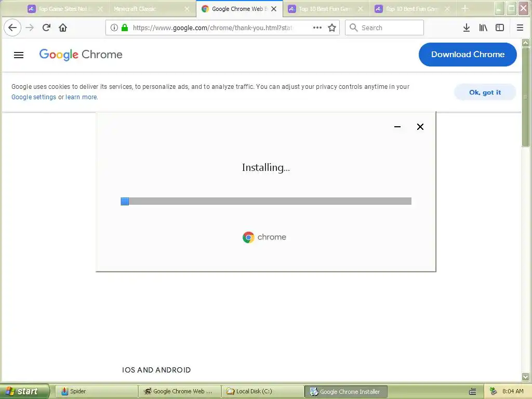The image size is (532, 399).
Task: Go back using the browser back arrow
Action: click(12, 28)
